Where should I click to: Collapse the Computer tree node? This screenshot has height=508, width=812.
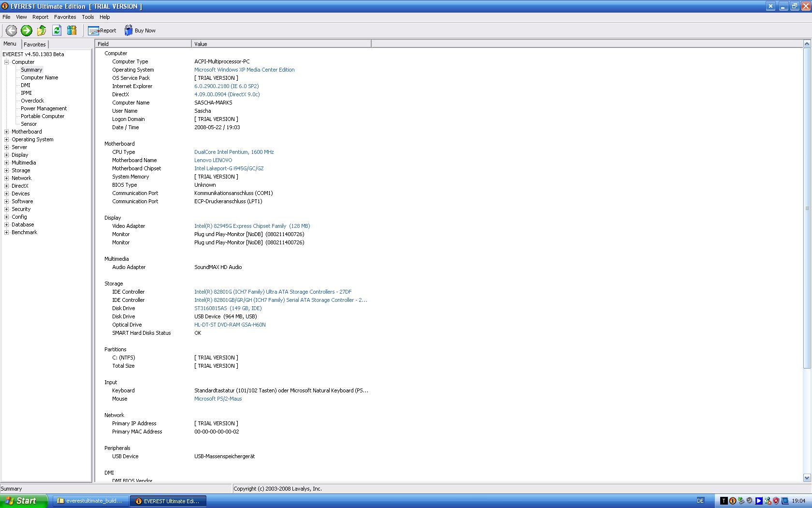coord(7,62)
